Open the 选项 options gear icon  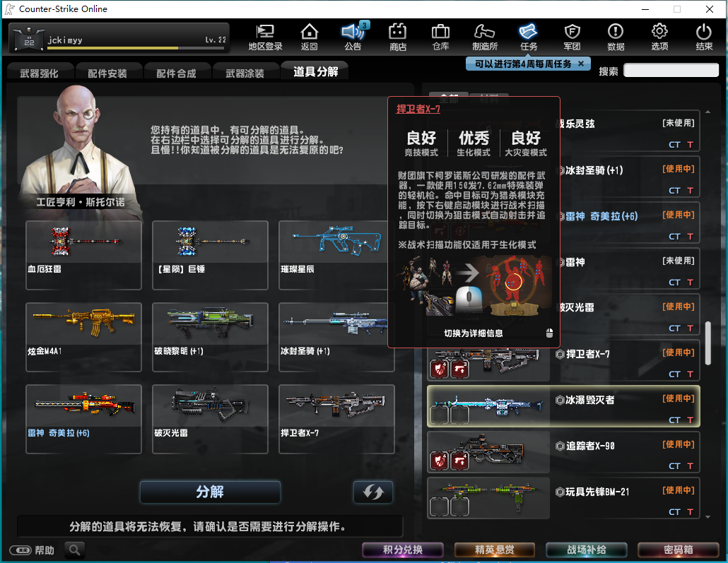(x=659, y=37)
